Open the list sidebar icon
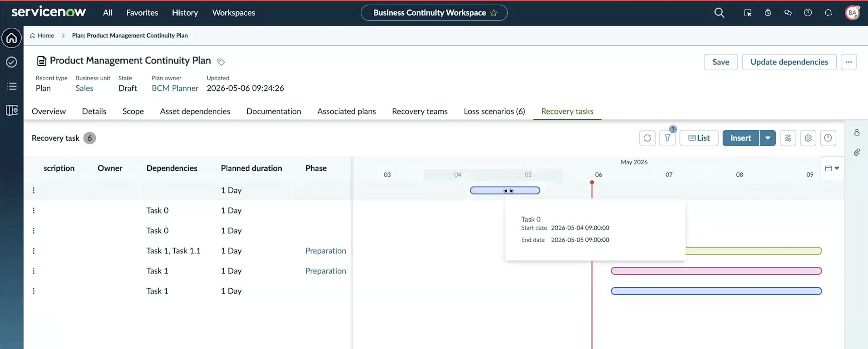The width and height of the screenshot is (868, 349). (x=12, y=86)
